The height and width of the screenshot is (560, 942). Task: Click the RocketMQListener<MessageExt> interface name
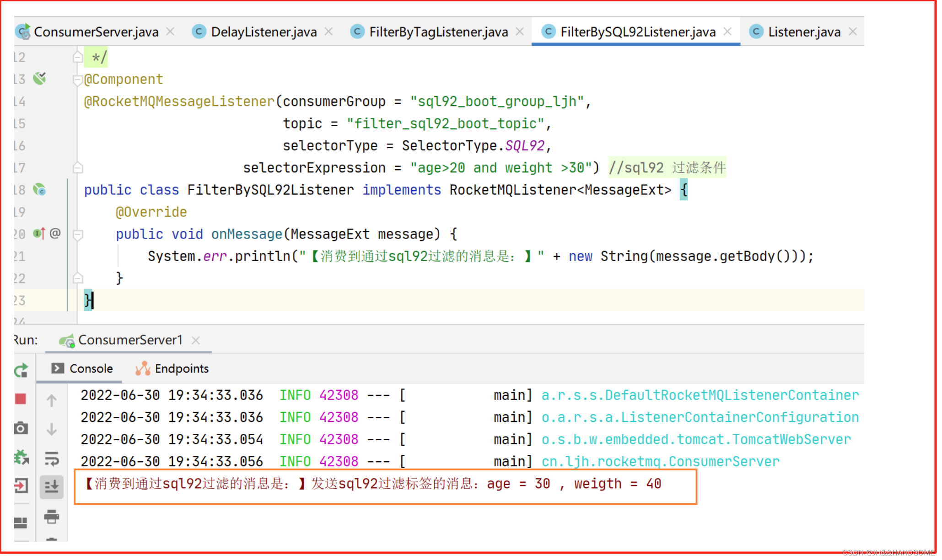tap(560, 190)
